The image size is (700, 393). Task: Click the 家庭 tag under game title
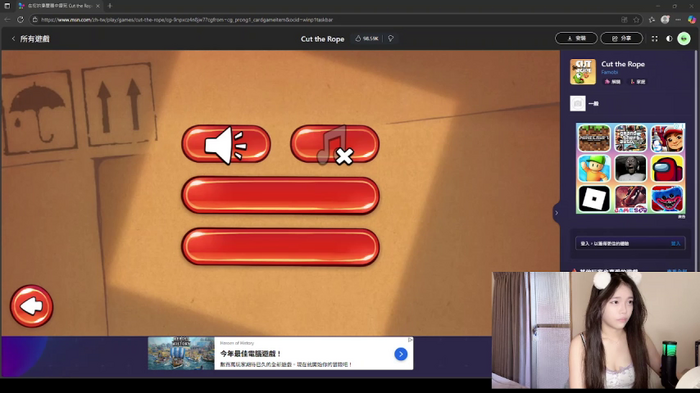coord(638,82)
